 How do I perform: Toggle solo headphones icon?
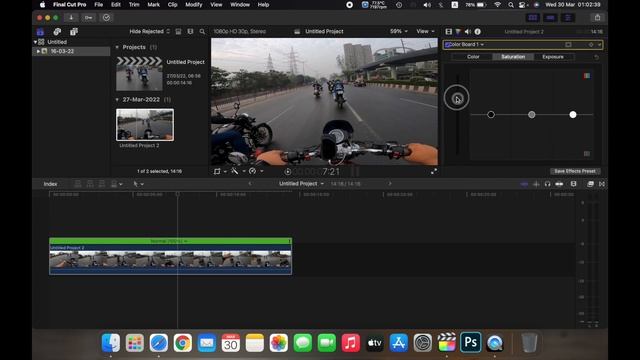(547, 184)
